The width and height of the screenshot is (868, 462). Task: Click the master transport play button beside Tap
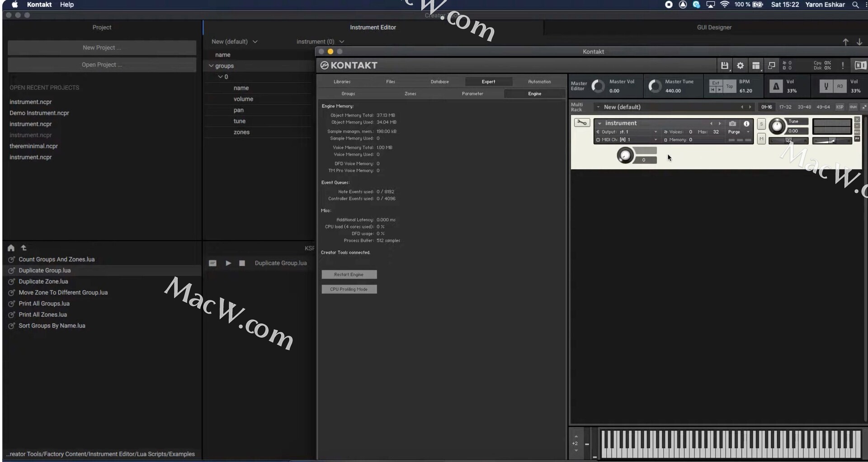coord(719,90)
